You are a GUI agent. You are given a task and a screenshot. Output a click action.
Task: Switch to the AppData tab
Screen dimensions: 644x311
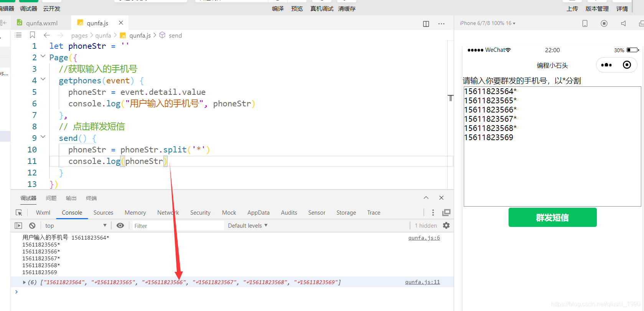pyautogui.click(x=258, y=212)
